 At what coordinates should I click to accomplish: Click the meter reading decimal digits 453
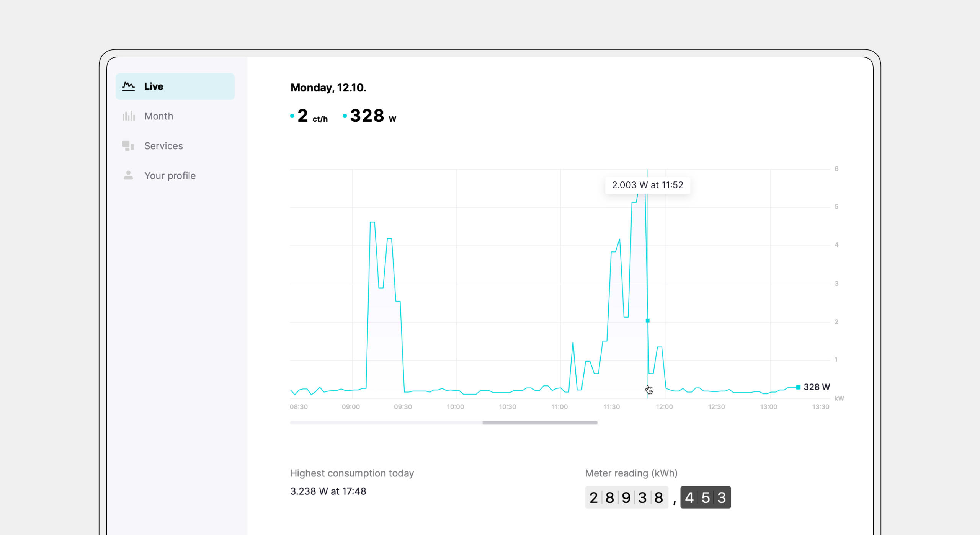coord(705,497)
